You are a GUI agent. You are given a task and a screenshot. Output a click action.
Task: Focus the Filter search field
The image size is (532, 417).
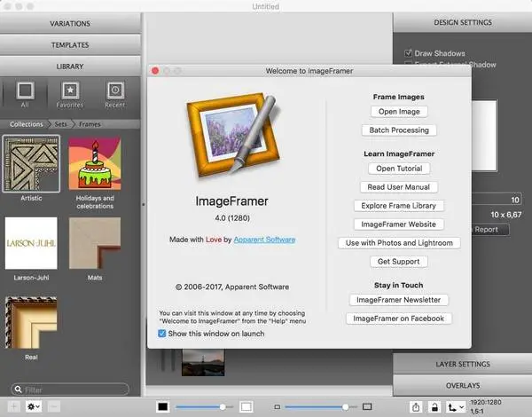tap(70, 389)
